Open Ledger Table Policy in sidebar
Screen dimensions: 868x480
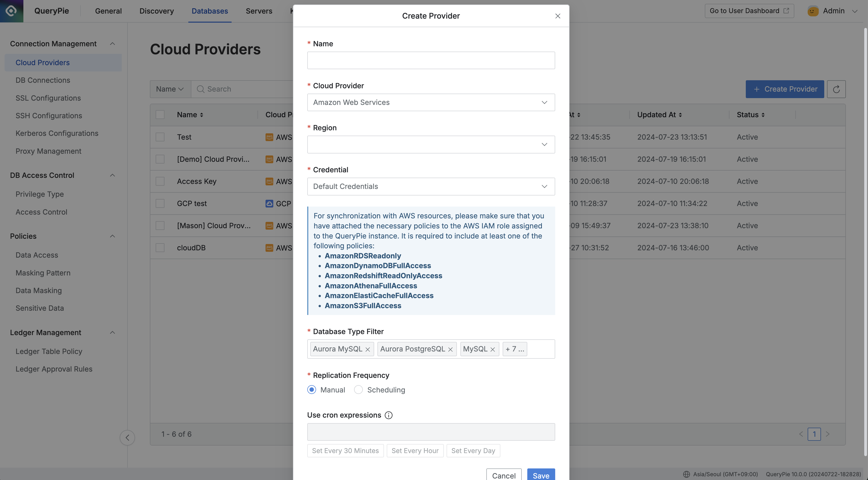49,352
